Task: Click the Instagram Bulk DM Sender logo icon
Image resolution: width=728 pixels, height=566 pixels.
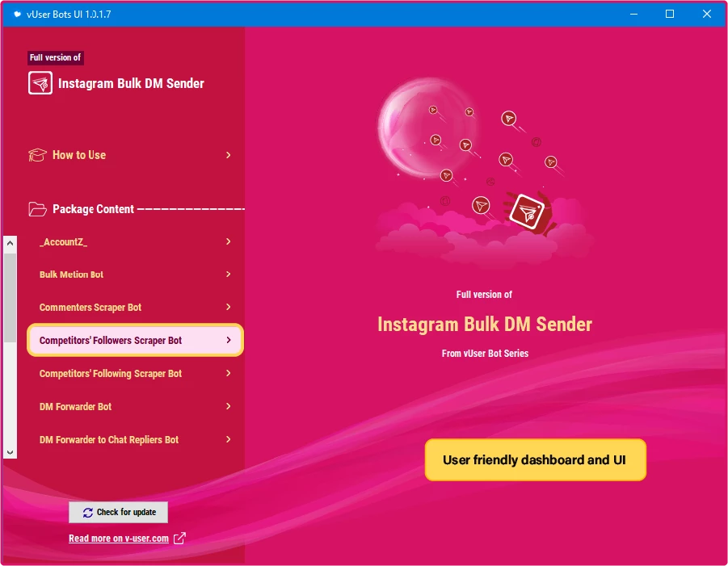Action: 40,83
